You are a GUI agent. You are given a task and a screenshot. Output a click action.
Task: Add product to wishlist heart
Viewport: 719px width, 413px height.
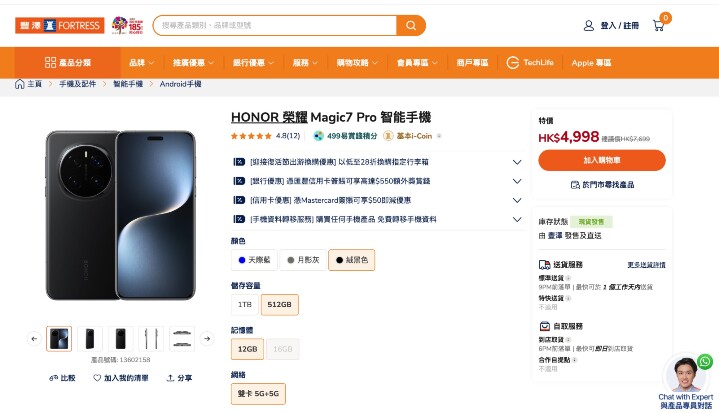(98, 378)
